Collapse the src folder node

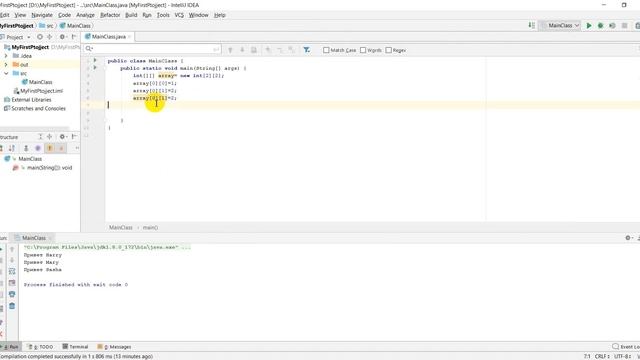pos(6,73)
